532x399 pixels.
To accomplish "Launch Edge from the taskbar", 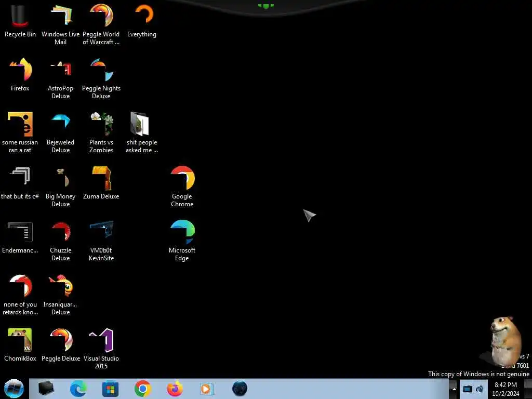I will click(x=78, y=389).
